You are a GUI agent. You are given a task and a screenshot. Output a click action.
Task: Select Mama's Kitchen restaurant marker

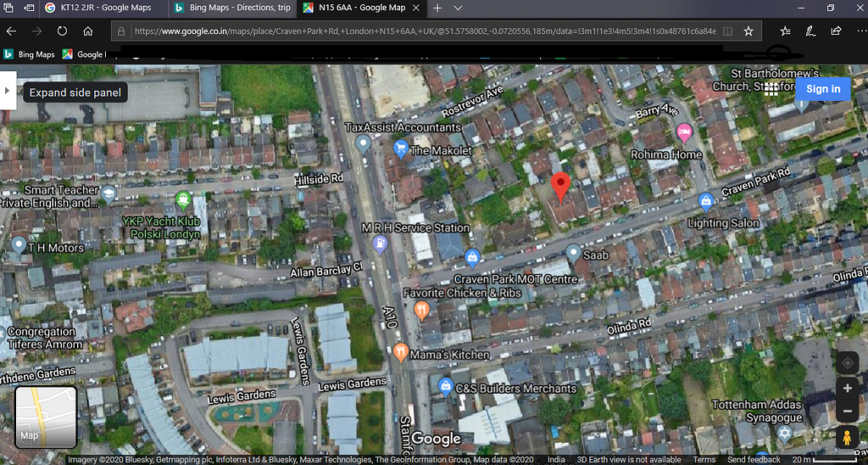[401, 352]
